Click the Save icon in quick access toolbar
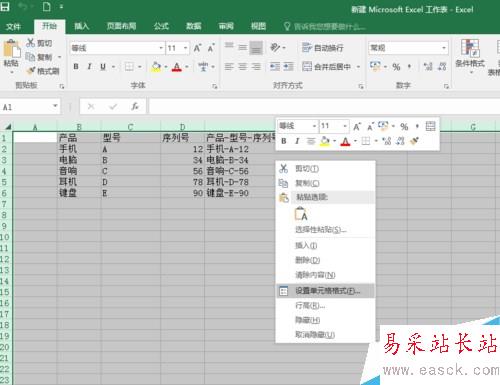This screenshot has width=500, height=385. [x=5, y=7]
